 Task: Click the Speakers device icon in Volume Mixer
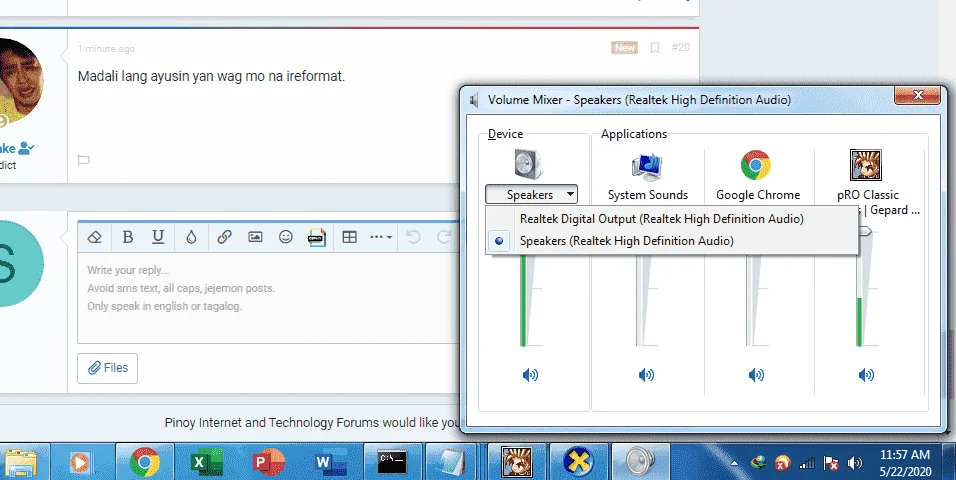529,165
